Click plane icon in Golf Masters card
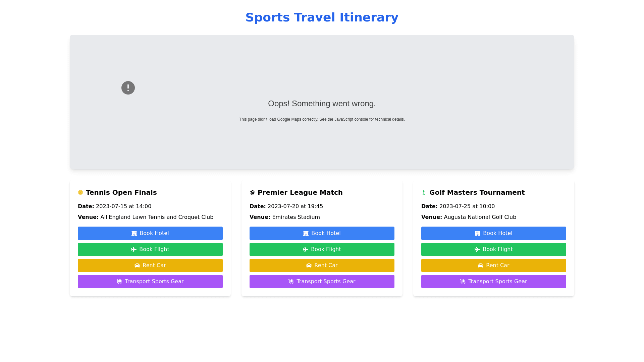 point(477,249)
